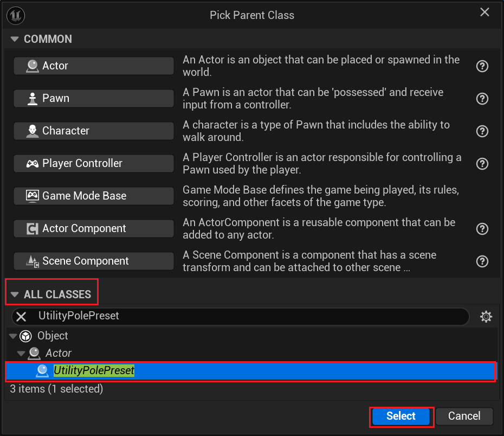This screenshot has width=504, height=436.
Task: Click the help icon beside Actor description
Action: (x=482, y=66)
